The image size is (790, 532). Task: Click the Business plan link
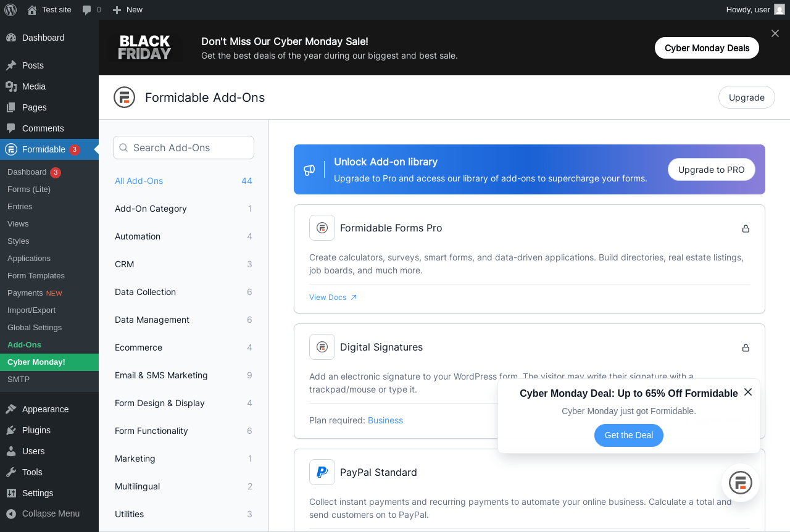385,420
